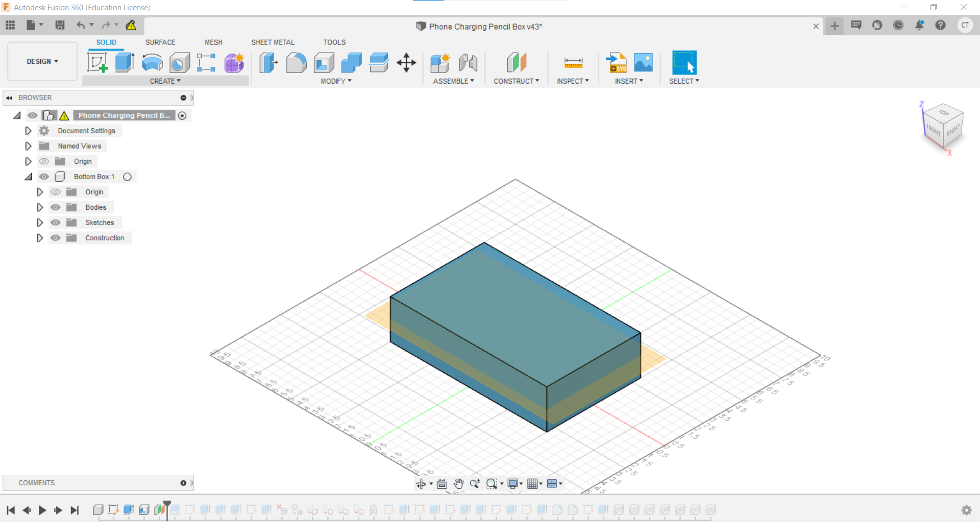The width and height of the screenshot is (980, 522).
Task: Show the top-level Origin folder
Action: 44,161
